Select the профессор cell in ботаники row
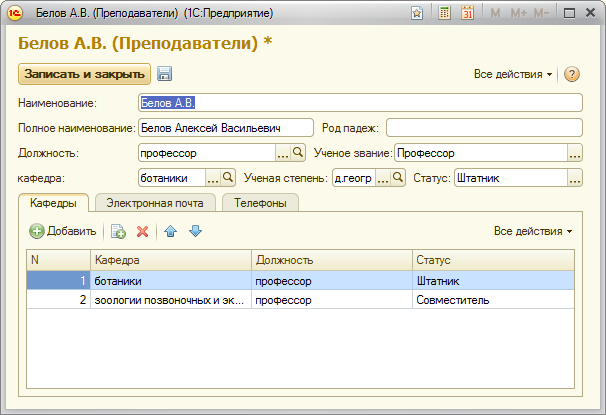 332,281
